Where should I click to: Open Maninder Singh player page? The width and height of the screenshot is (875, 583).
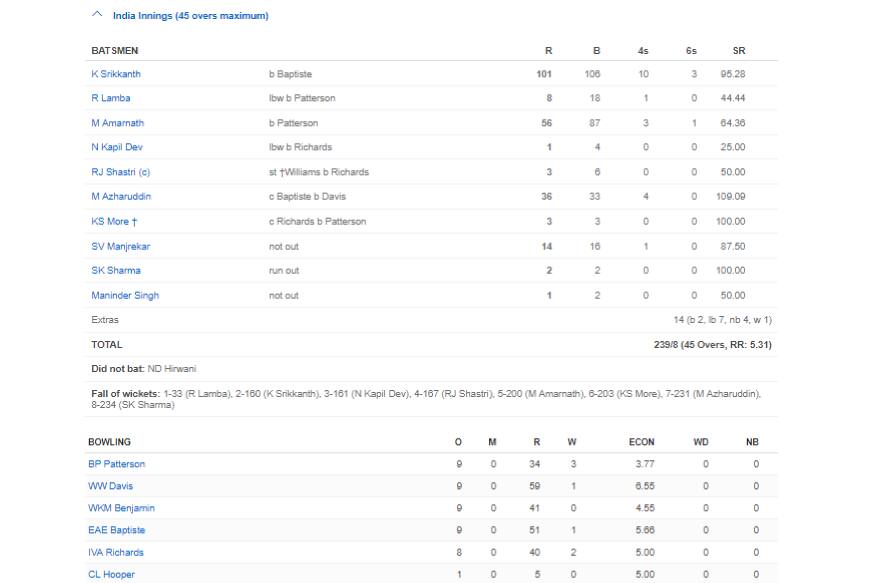pos(125,295)
